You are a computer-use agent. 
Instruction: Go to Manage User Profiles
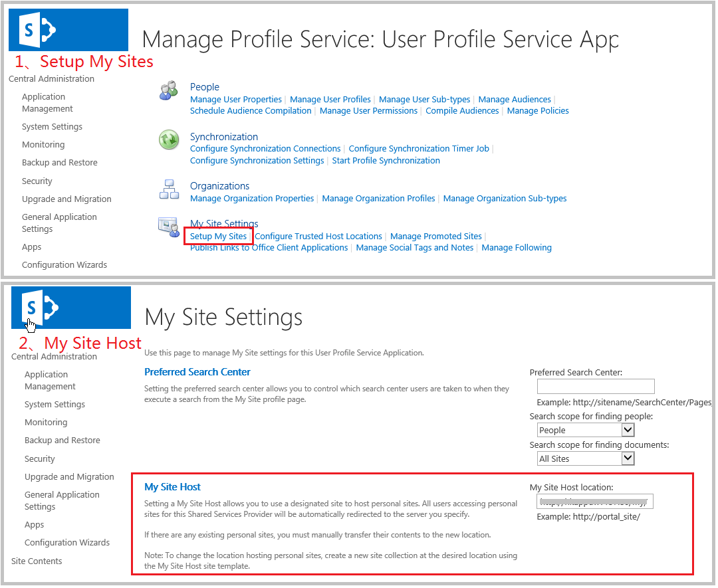point(330,99)
